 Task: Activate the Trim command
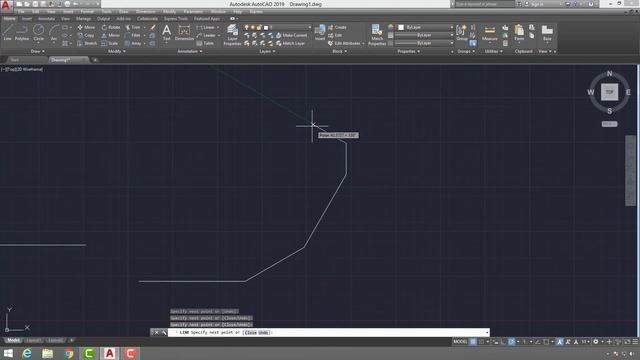(133, 27)
